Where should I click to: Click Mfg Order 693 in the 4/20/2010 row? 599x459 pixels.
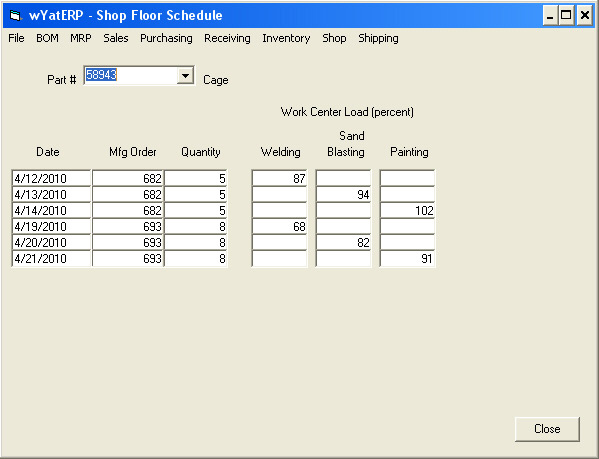point(128,242)
